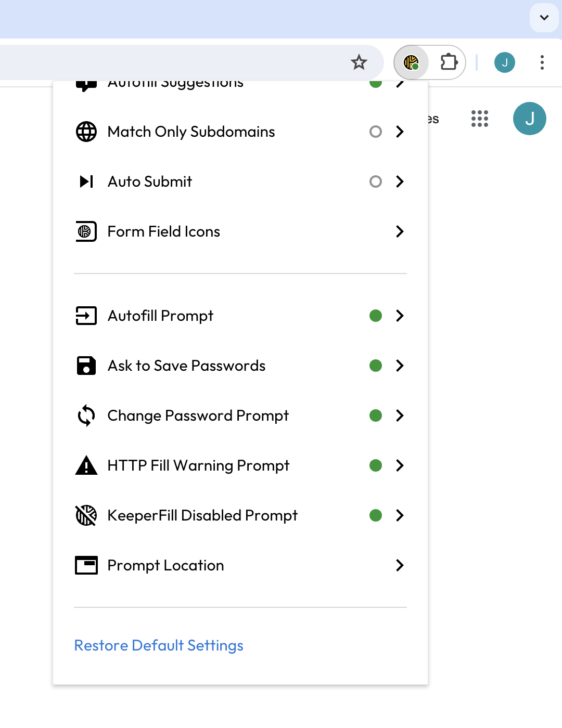This screenshot has width=562, height=728.
Task: Toggle the Match Only Subdomains status circle
Action: (376, 132)
